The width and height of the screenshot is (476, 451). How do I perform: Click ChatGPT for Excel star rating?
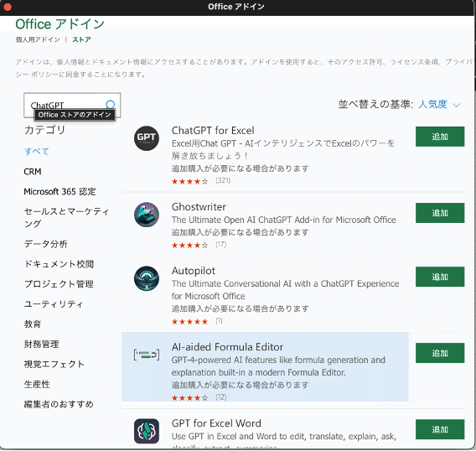189,181
